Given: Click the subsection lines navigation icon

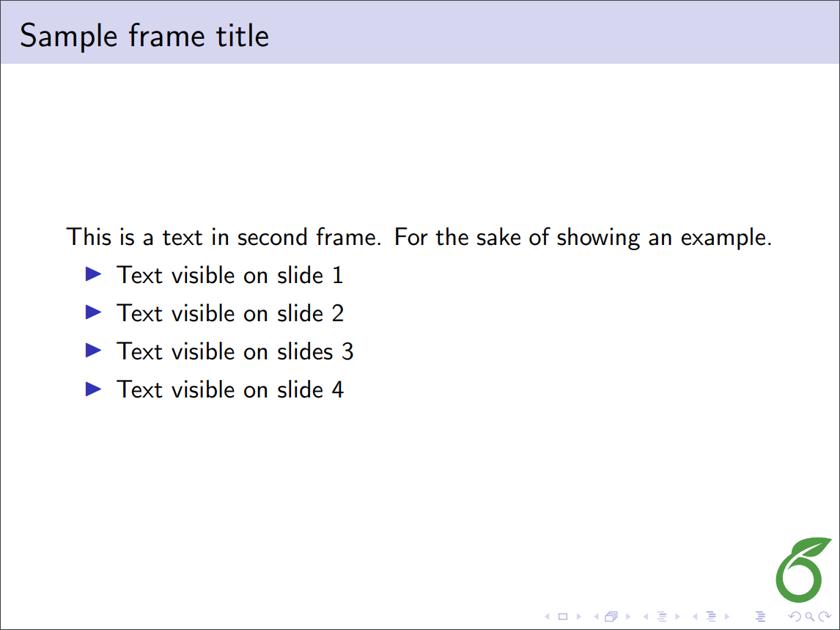Looking at the screenshot, I should (661, 617).
